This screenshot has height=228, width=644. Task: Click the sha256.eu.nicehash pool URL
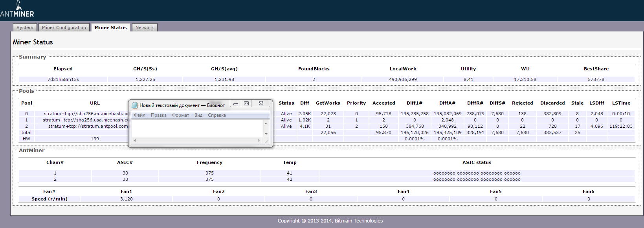86,114
